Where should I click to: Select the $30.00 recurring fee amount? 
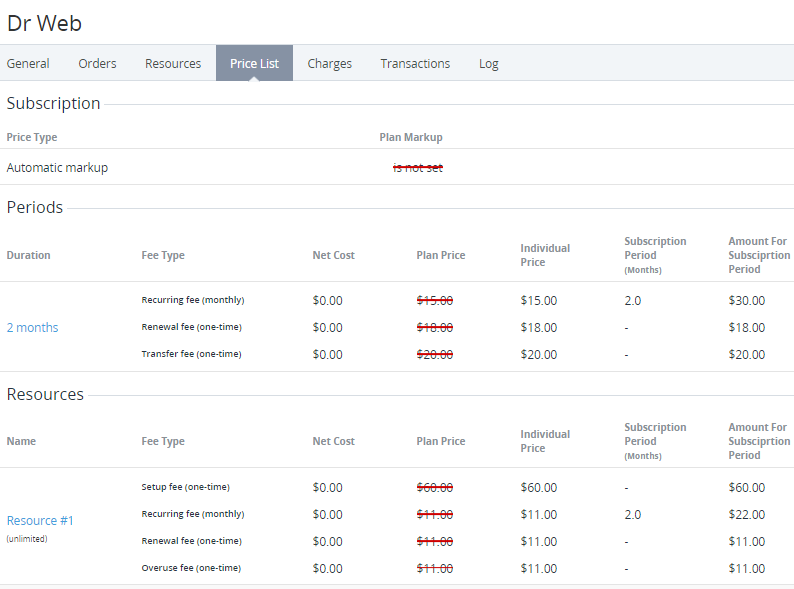[746, 300]
